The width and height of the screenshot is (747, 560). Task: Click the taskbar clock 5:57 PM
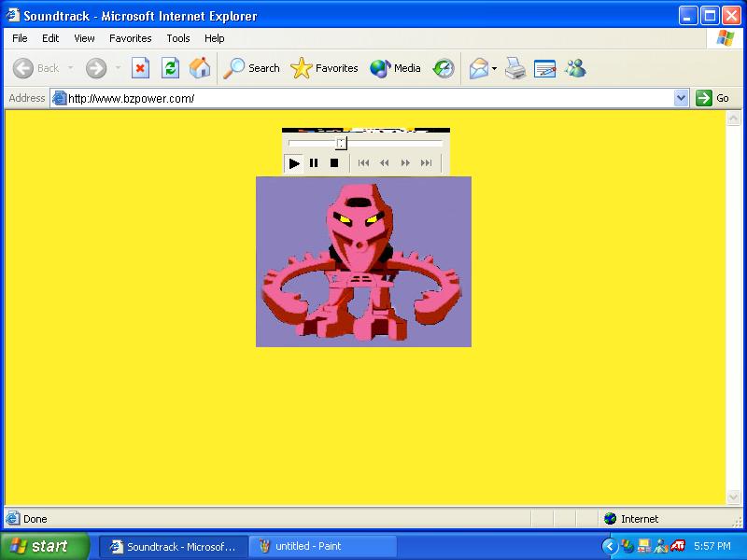712,546
